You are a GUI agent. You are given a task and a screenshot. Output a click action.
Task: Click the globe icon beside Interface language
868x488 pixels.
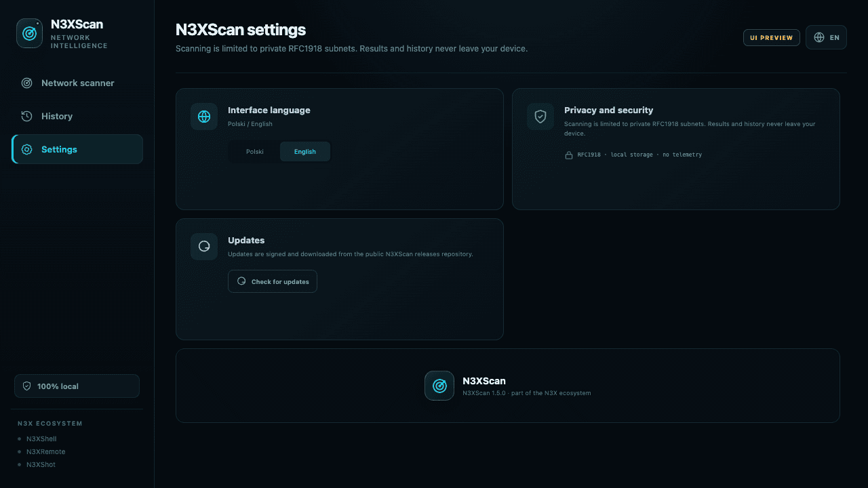204,117
